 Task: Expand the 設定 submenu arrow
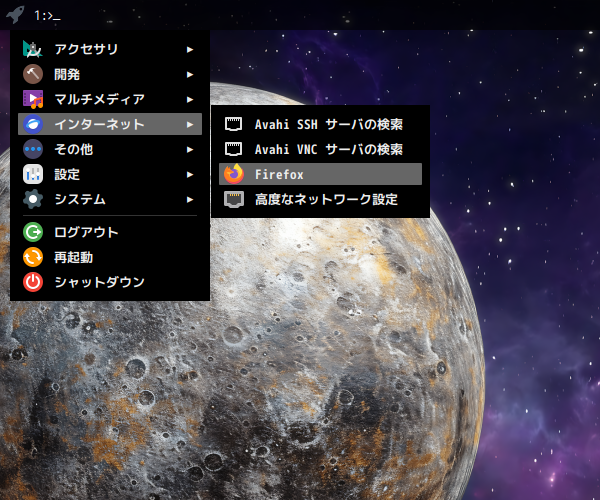click(x=190, y=174)
